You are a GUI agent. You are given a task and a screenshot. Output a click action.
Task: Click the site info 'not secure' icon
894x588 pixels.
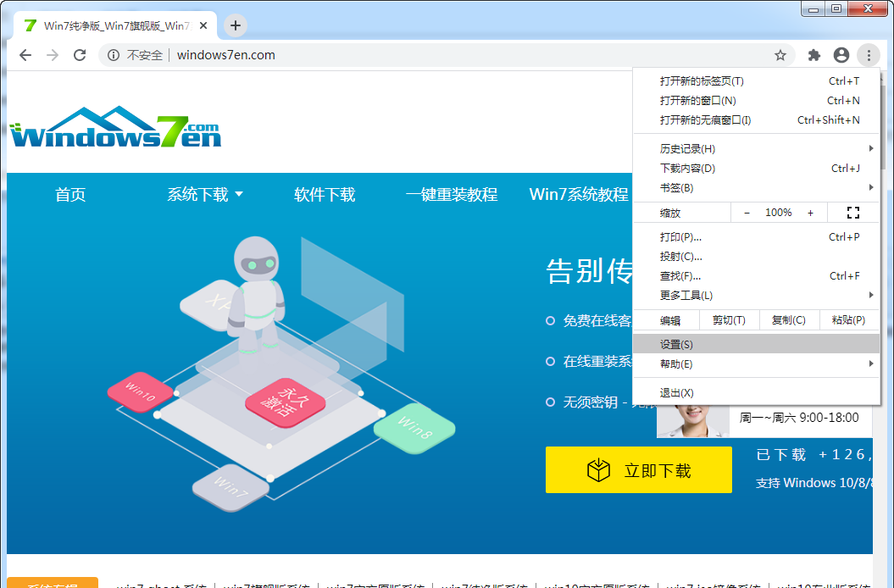114,55
